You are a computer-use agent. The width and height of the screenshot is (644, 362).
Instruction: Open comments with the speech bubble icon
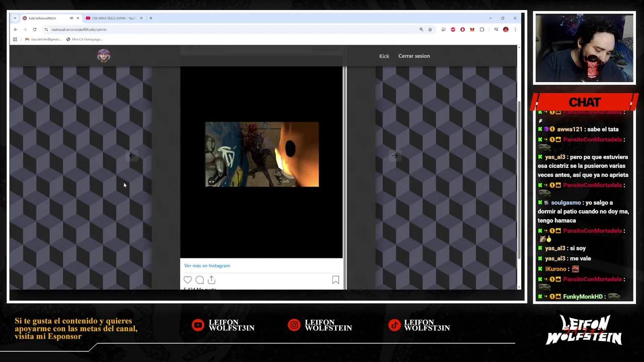tap(200, 280)
